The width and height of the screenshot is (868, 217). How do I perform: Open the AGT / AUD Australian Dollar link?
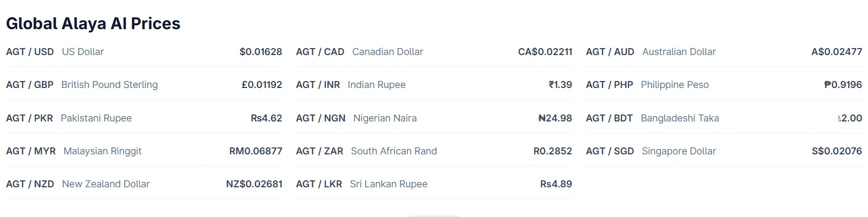point(724,52)
